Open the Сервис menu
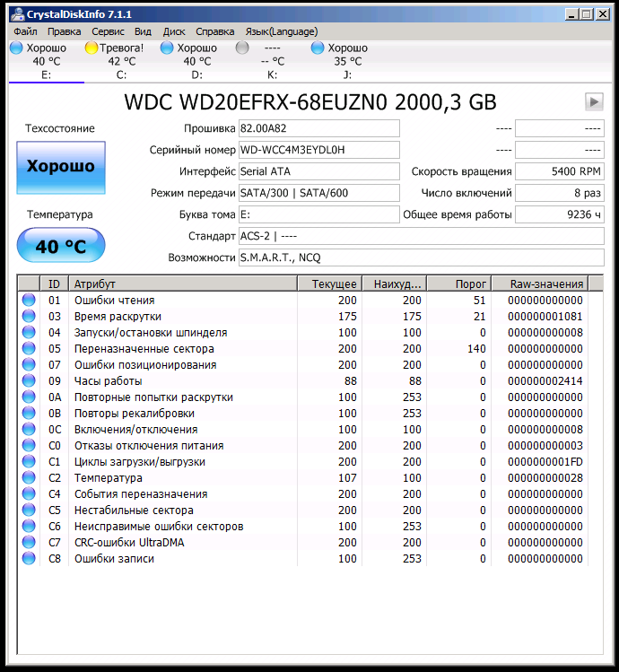 click(108, 31)
